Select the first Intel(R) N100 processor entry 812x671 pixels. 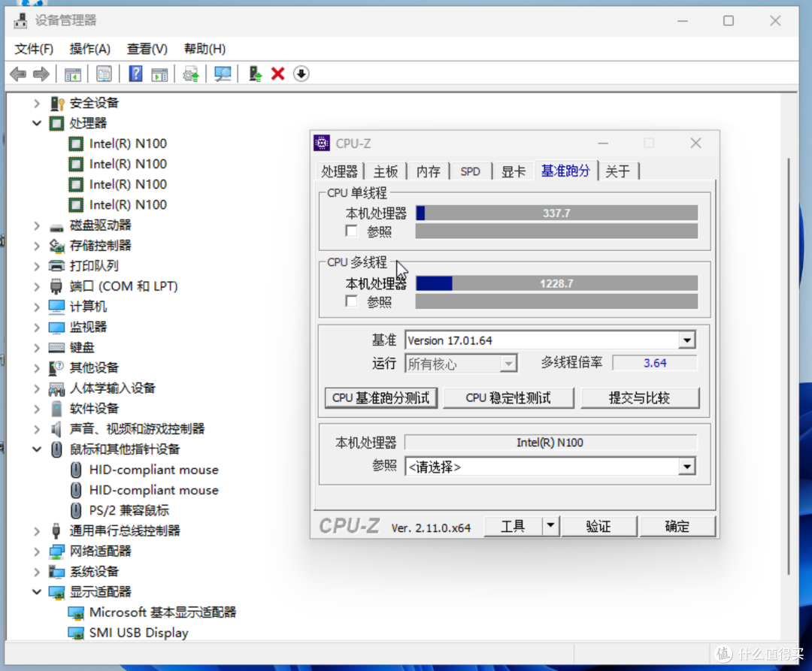click(x=128, y=144)
